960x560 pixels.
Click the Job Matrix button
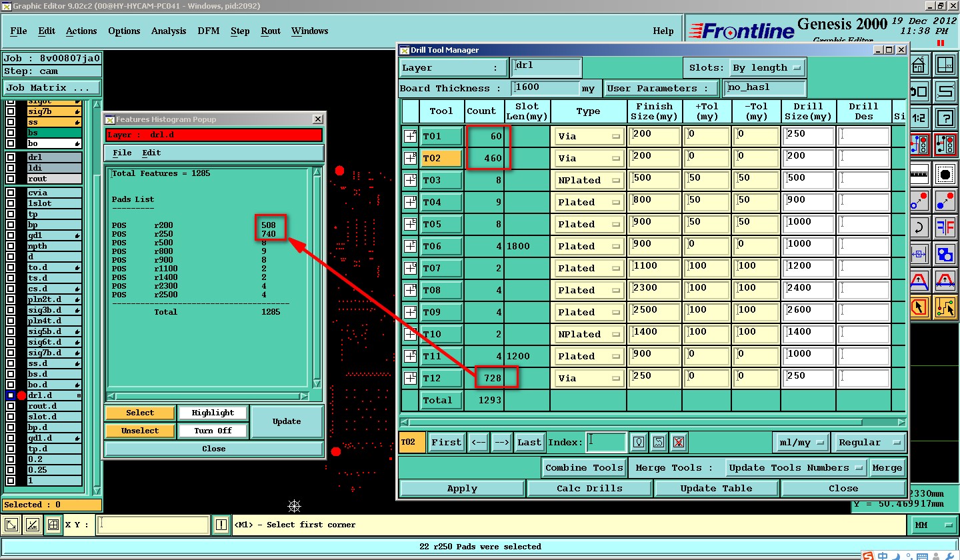pyautogui.click(x=52, y=87)
